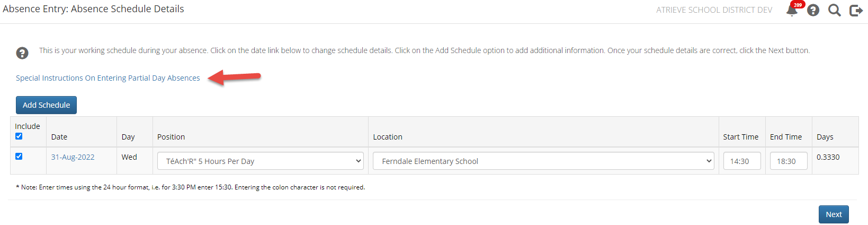Click the sign out icon
This screenshot has height=225, width=868.
(x=856, y=10)
